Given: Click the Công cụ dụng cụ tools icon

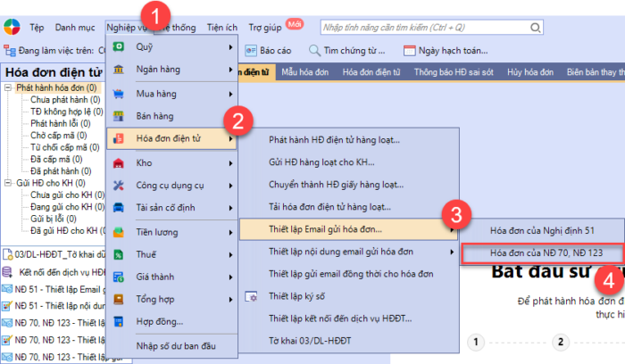Looking at the screenshot, I should coord(119,186).
